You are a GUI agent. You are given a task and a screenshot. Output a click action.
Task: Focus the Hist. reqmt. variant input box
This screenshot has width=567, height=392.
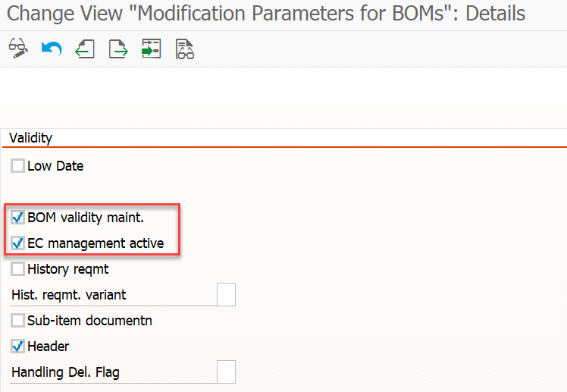coord(227,295)
